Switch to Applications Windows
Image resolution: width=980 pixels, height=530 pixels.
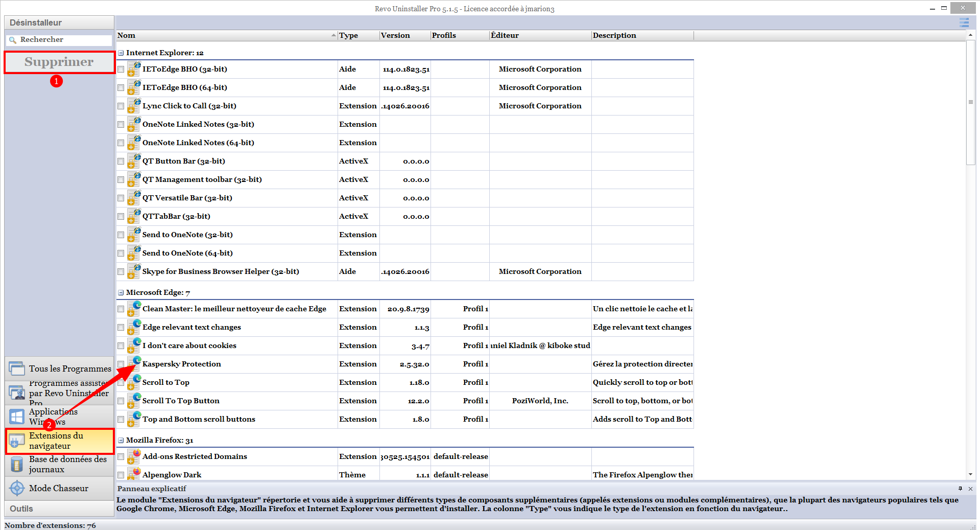click(x=59, y=417)
